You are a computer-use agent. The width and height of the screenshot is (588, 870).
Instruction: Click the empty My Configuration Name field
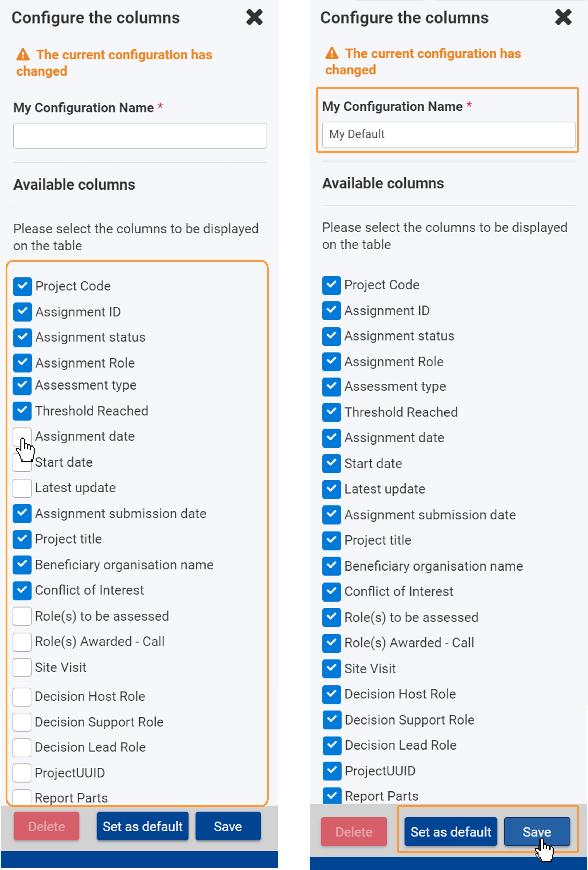coord(140,136)
